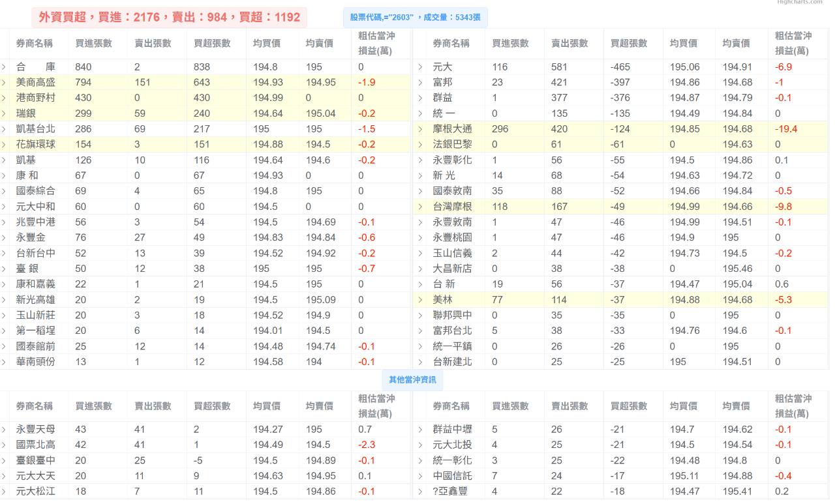Select the 永豐金 broker name
The height and width of the screenshot is (504, 835).
coord(31,238)
